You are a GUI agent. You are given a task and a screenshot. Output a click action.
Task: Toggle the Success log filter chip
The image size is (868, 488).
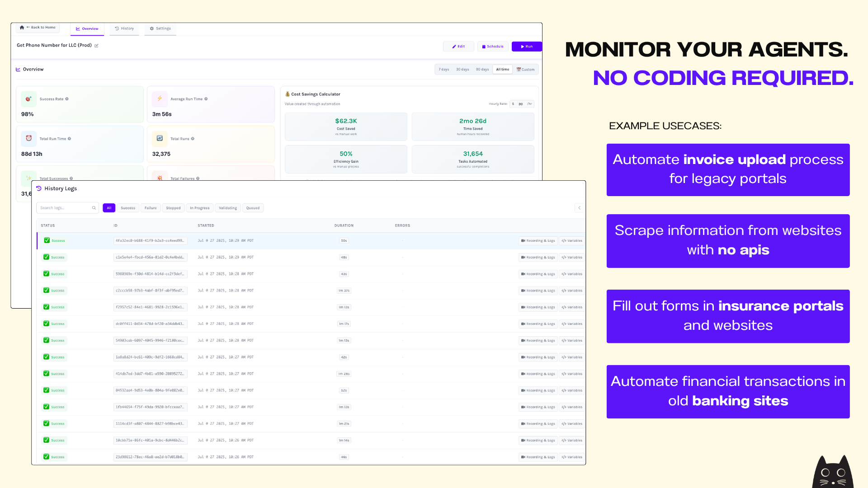click(x=128, y=208)
